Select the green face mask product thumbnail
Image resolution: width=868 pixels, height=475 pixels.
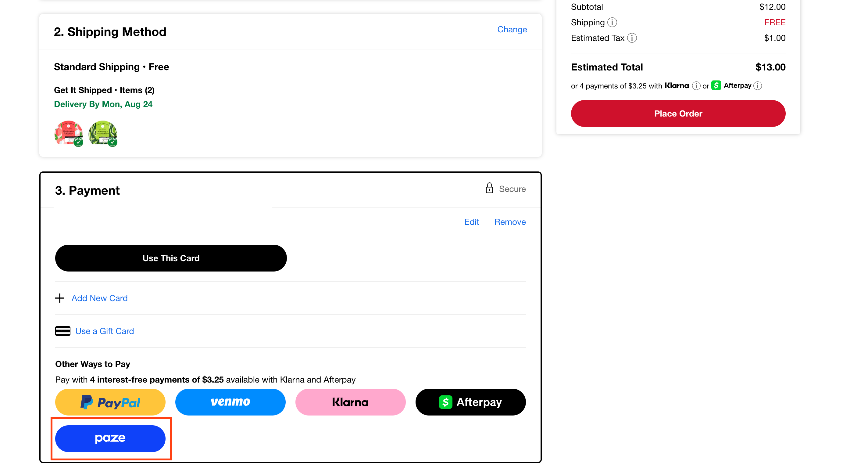pyautogui.click(x=103, y=134)
